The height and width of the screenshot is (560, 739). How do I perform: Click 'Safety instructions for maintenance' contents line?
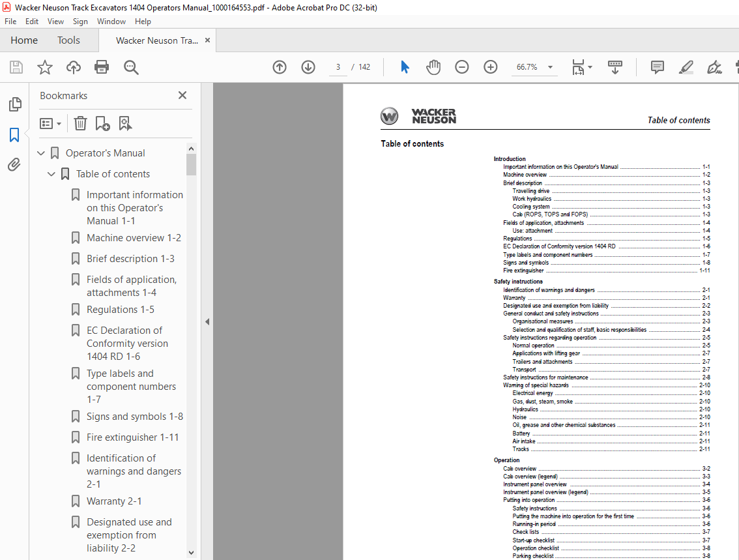(x=545, y=377)
